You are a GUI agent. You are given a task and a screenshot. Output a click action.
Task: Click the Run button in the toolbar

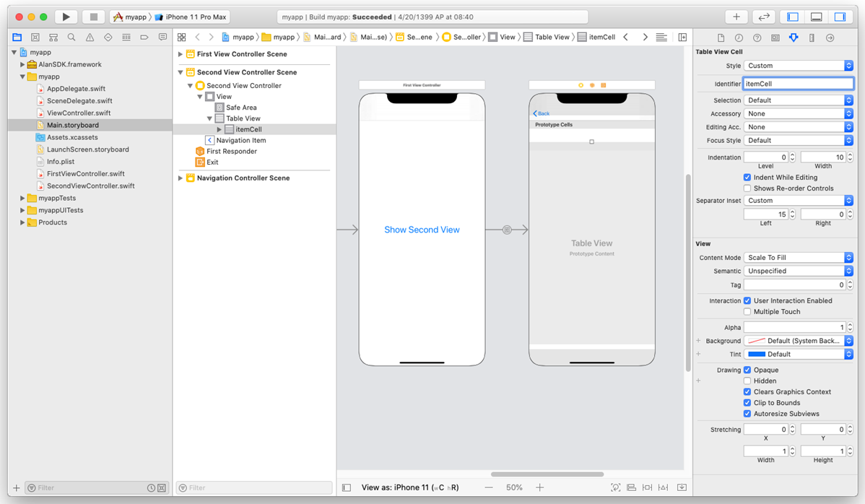click(x=65, y=16)
